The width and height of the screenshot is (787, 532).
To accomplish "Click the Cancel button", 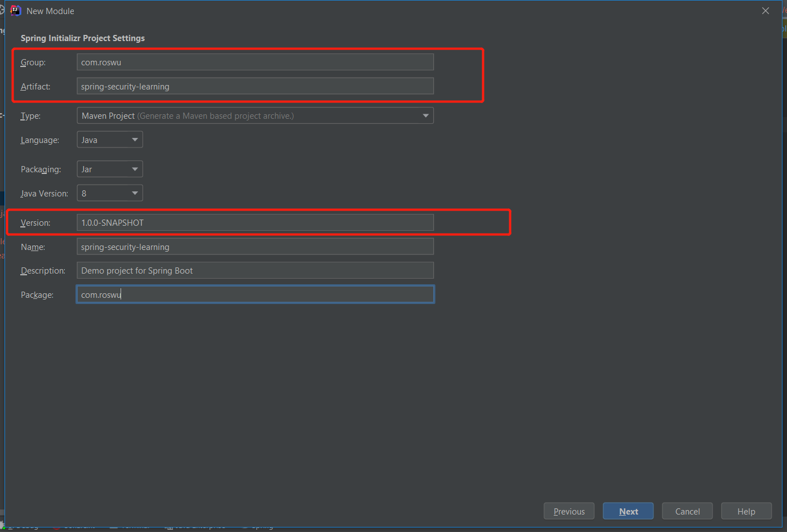I will tap(687, 511).
